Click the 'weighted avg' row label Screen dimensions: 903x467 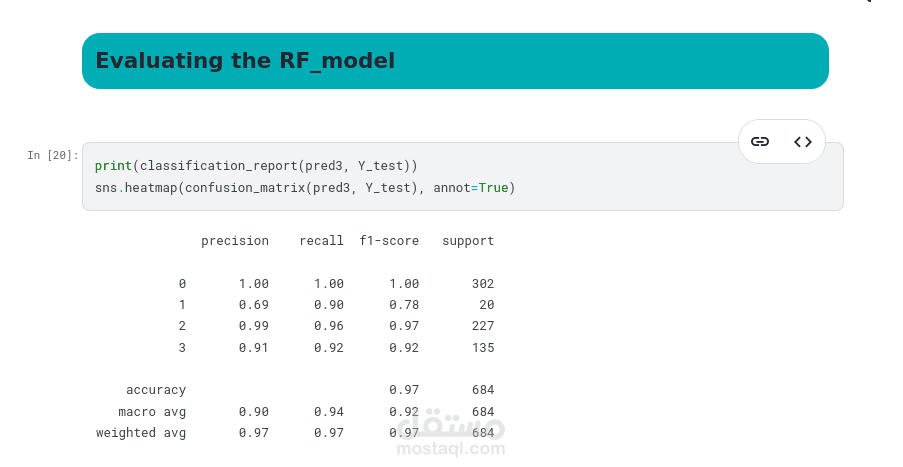(141, 433)
